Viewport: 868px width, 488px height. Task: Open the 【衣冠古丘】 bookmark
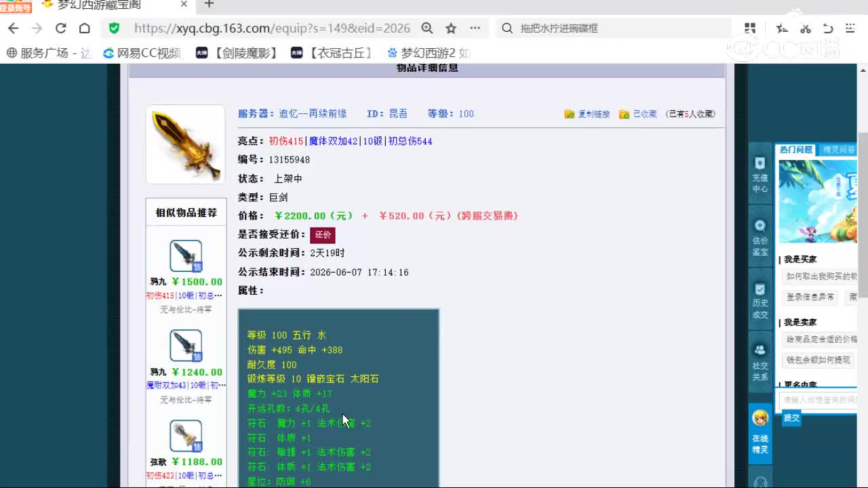(x=332, y=53)
